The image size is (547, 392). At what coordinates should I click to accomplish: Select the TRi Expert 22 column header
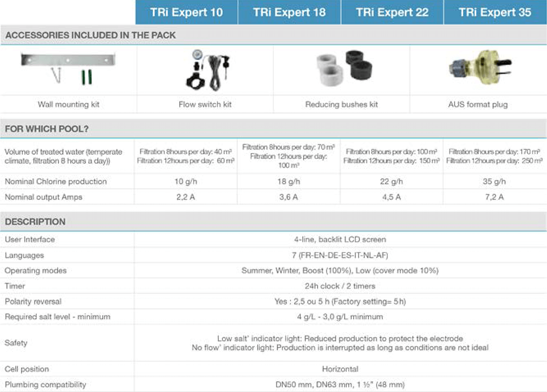pos(392,12)
